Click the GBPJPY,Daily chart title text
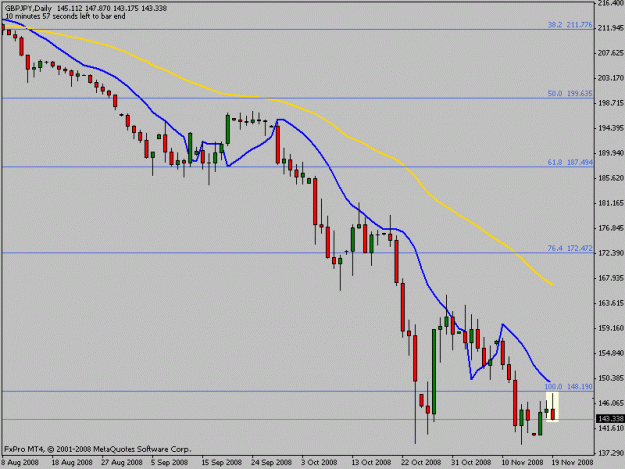 [28, 8]
